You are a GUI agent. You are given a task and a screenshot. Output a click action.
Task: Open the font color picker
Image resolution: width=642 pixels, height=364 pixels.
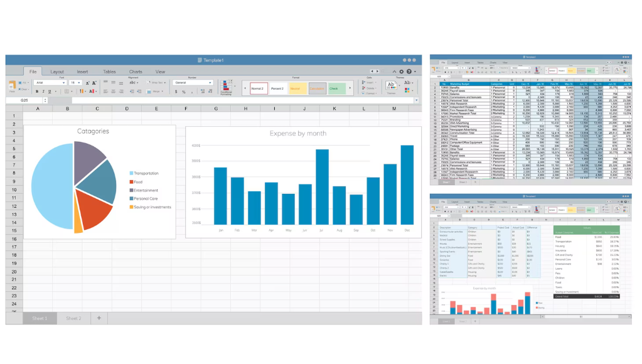click(92, 92)
